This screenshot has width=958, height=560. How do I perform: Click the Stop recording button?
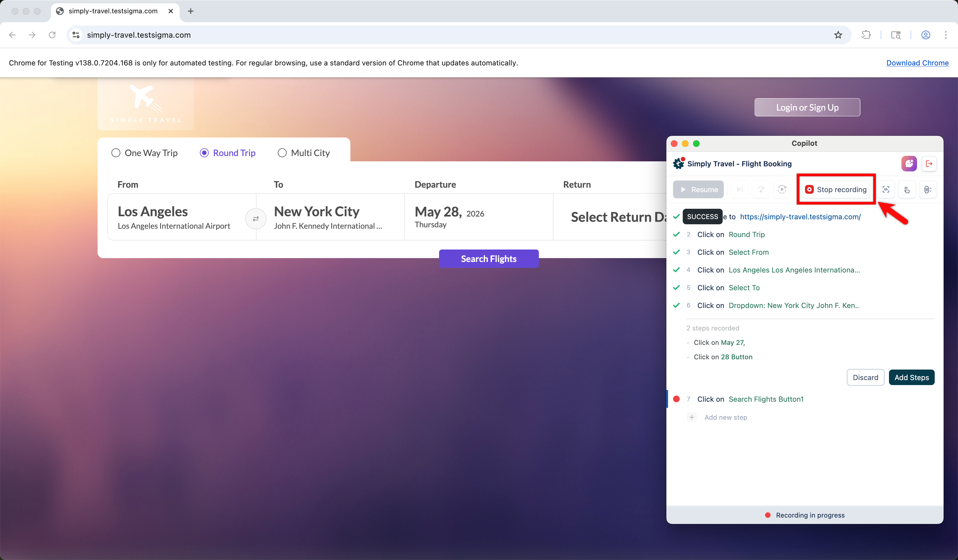coord(836,189)
